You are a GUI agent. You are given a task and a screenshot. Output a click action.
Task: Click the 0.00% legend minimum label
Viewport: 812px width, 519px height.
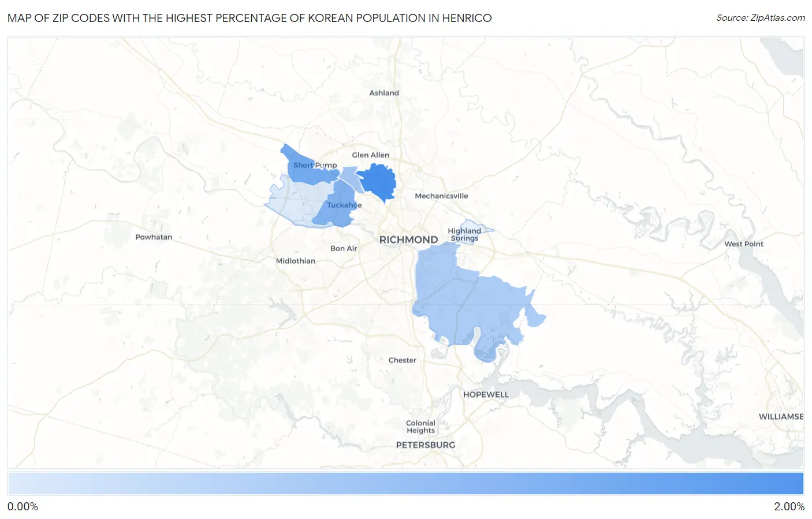tap(23, 507)
